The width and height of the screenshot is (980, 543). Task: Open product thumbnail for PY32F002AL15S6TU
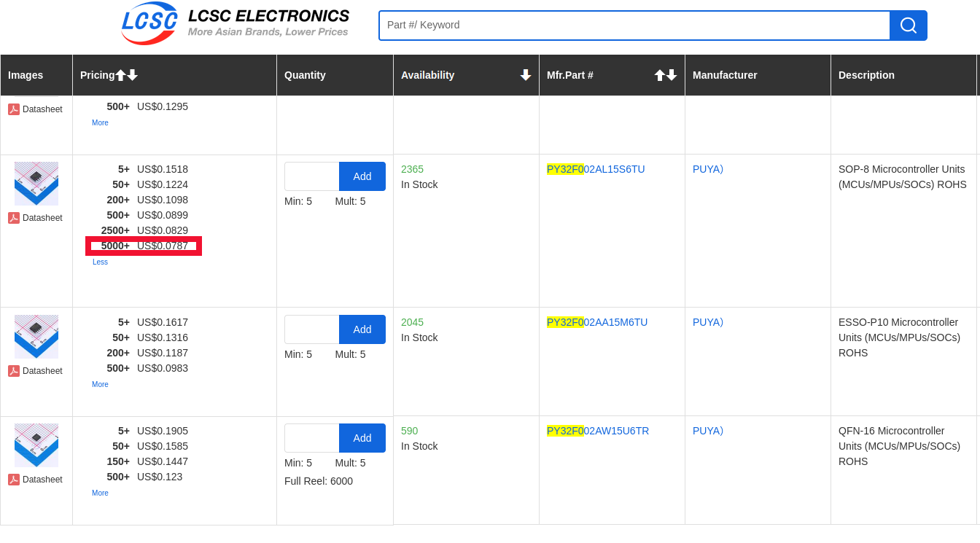[36, 184]
